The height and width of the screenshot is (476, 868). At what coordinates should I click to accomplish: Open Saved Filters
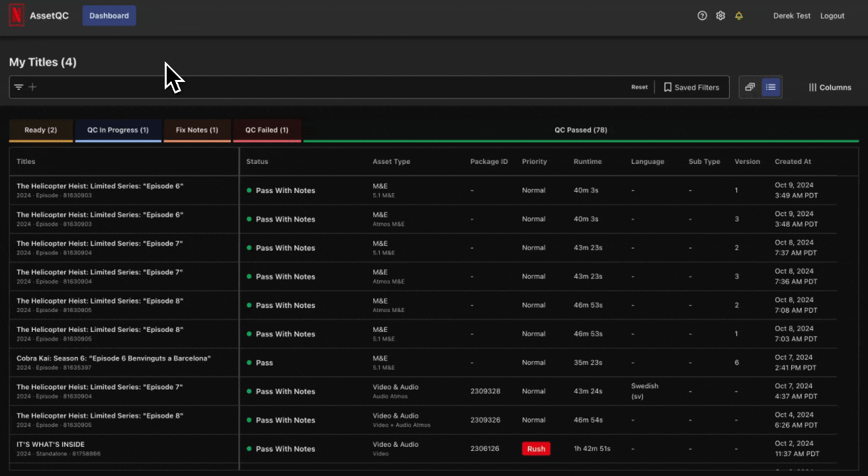pos(691,87)
